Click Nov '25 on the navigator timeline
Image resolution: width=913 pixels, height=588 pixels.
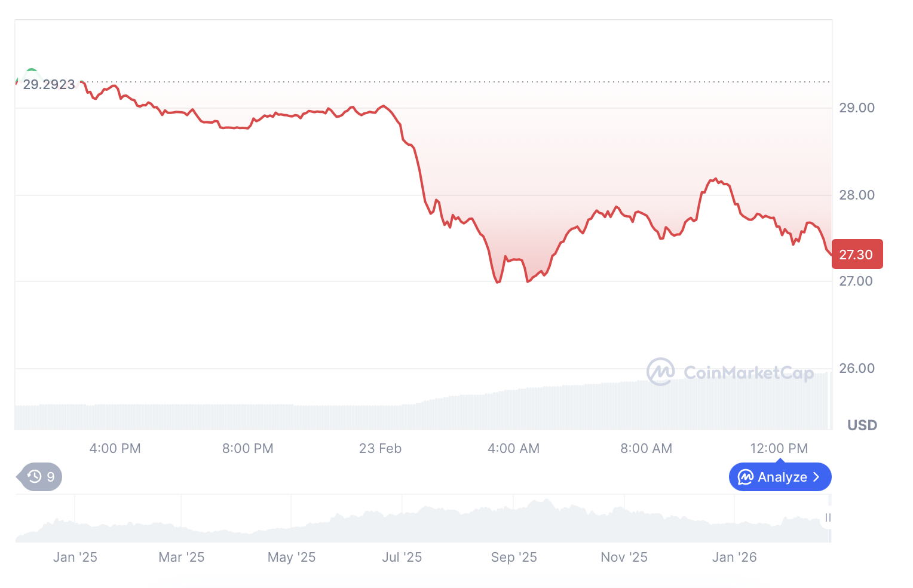(624, 557)
